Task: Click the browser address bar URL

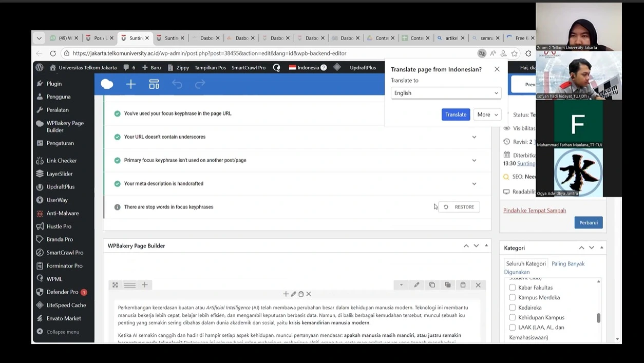Action: click(x=209, y=53)
